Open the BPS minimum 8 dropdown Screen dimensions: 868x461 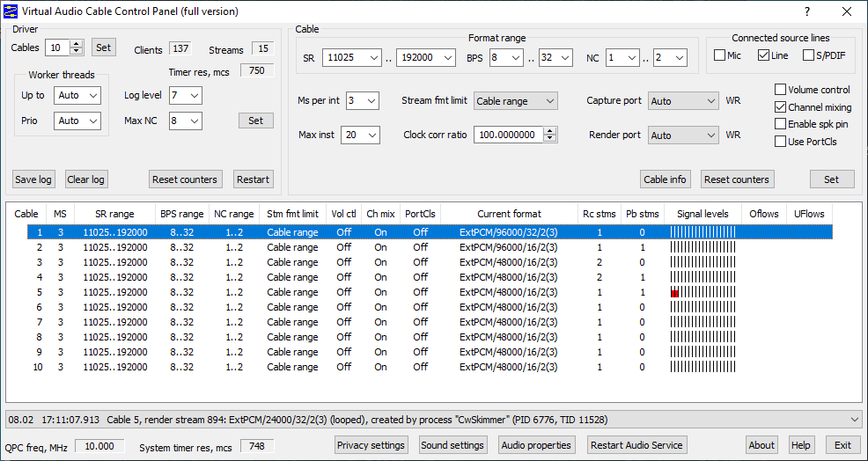pyautogui.click(x=506, y=57)
